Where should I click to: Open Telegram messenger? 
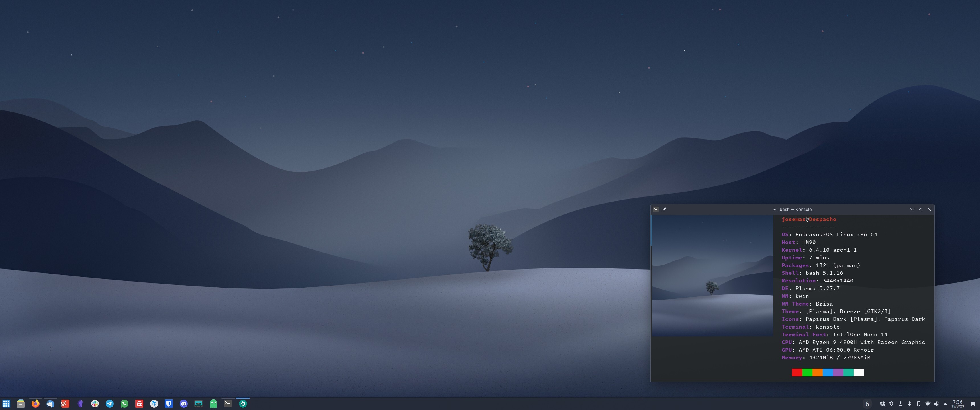tap(110, 403)
